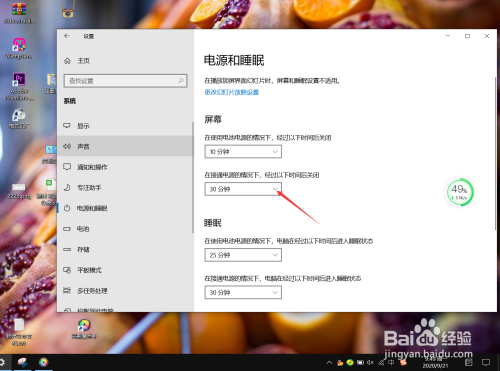Click the battery icon in the system tray
This screenshot has width=500, height=371.
360,363
